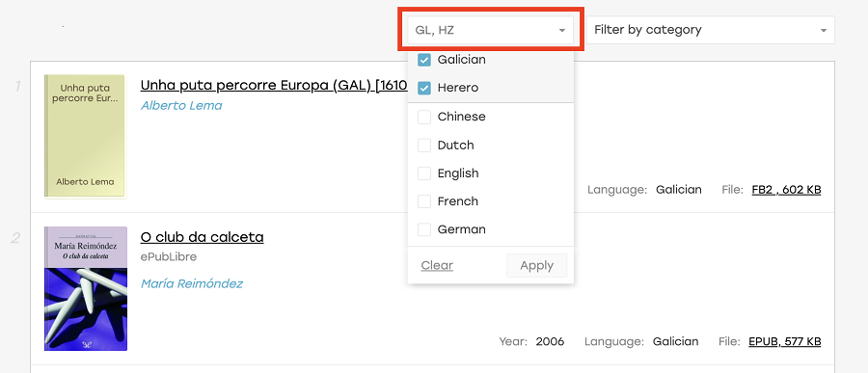Expand the Filter by category dropdown
868x373 pixels.
(x=711, y=30)
